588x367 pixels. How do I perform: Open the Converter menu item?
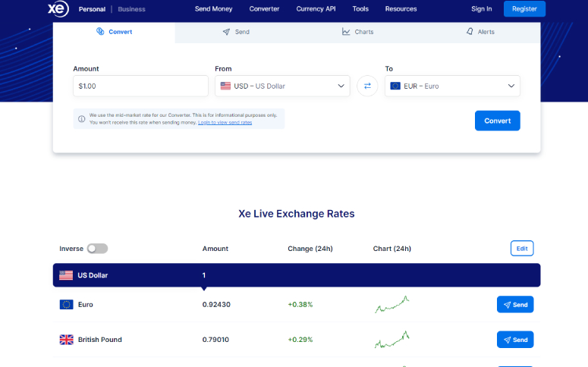click(264, 8)
